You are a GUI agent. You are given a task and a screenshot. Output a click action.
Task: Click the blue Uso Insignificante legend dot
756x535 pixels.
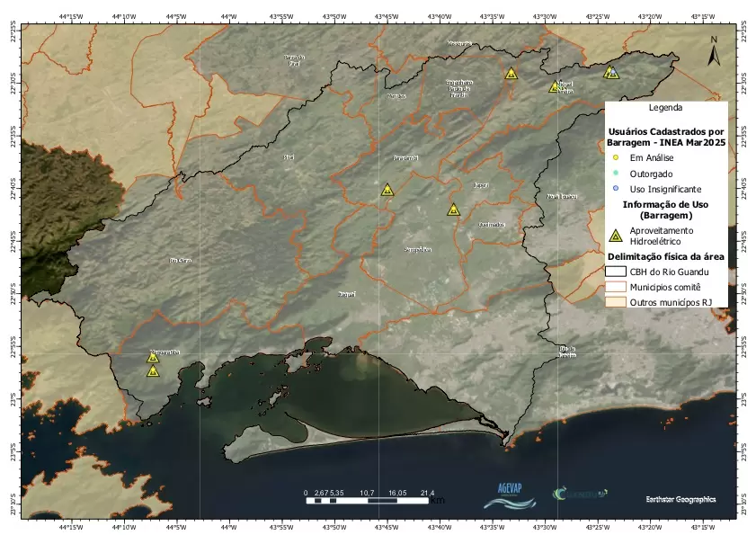[616, 189]
